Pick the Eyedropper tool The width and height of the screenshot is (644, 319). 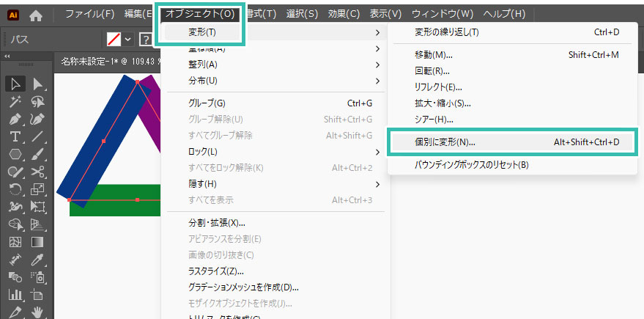click(x=37, y=260)
